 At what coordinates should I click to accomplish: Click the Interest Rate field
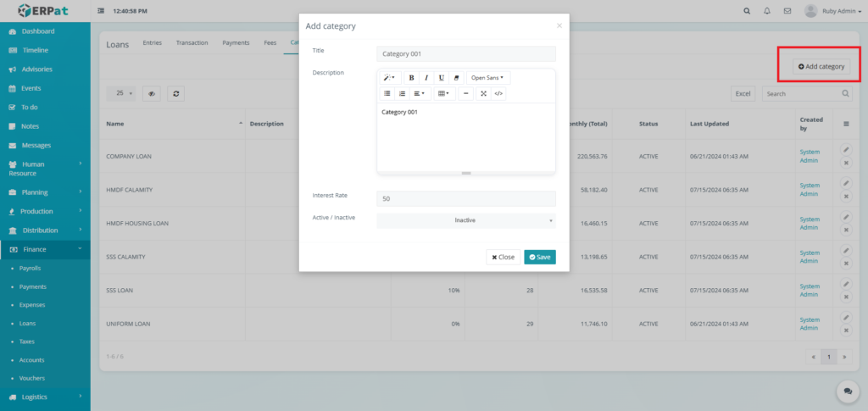pyautogui.click(x=466, y=198)
